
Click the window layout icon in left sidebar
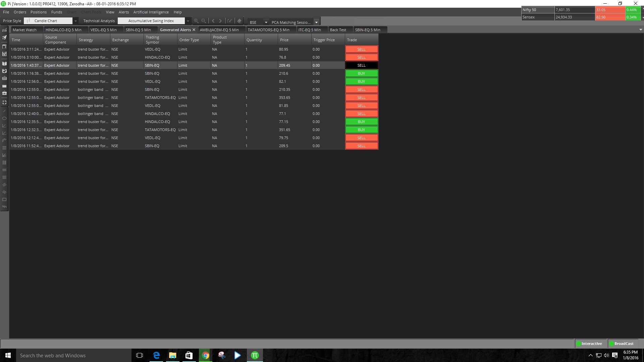[4, 46]
